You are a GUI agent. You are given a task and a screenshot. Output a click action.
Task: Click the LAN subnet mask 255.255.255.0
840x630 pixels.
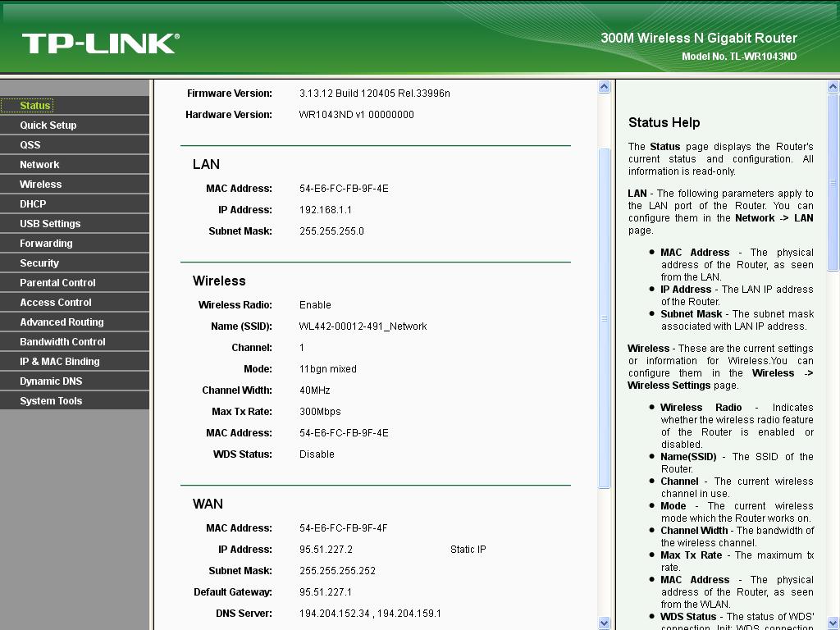coord(331,231)
